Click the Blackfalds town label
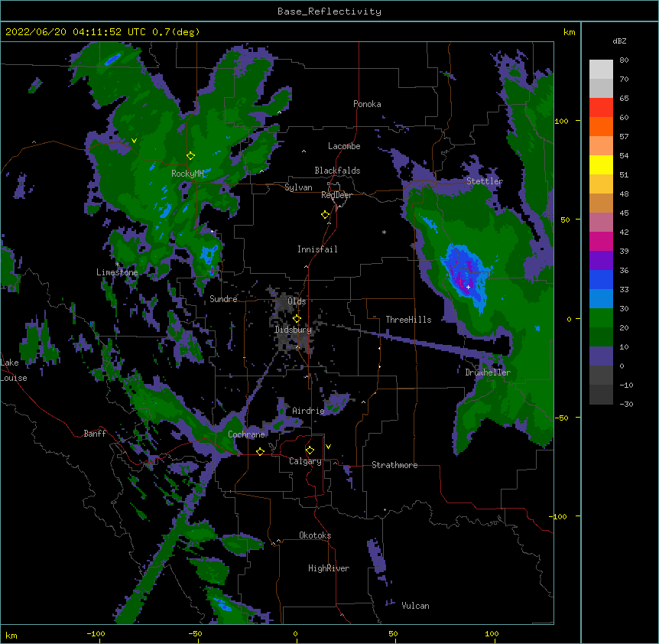 (337, 171)
